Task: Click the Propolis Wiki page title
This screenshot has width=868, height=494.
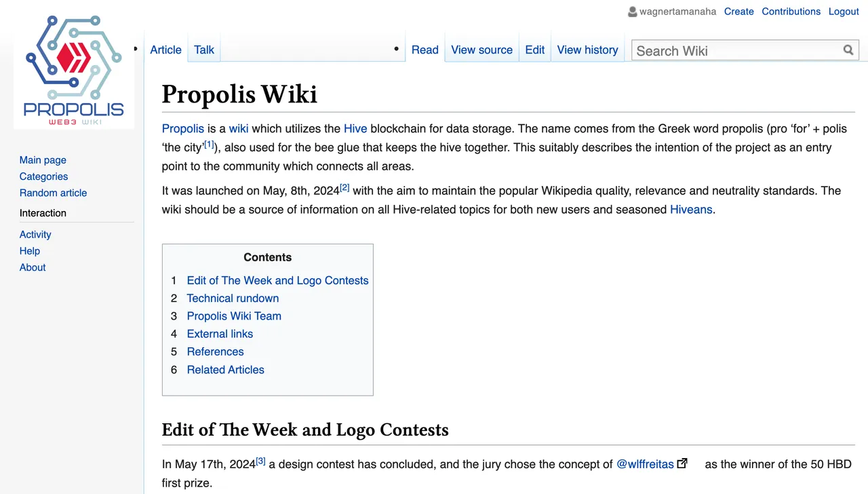Action: coord(239,94)
